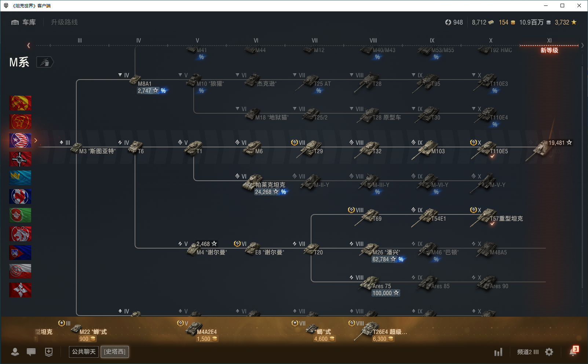The height and width of the screenshot is (364, 588).
Task: Open settings gear in the bottom bar
Action: pos(549,352)
